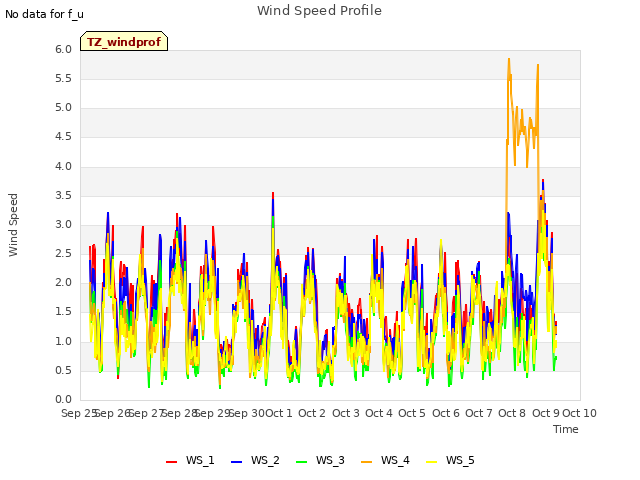Click the 5.0 y-axis tick value
This screenshot has height=480, width=640.
pyautogui.click(x=63, y=108)
